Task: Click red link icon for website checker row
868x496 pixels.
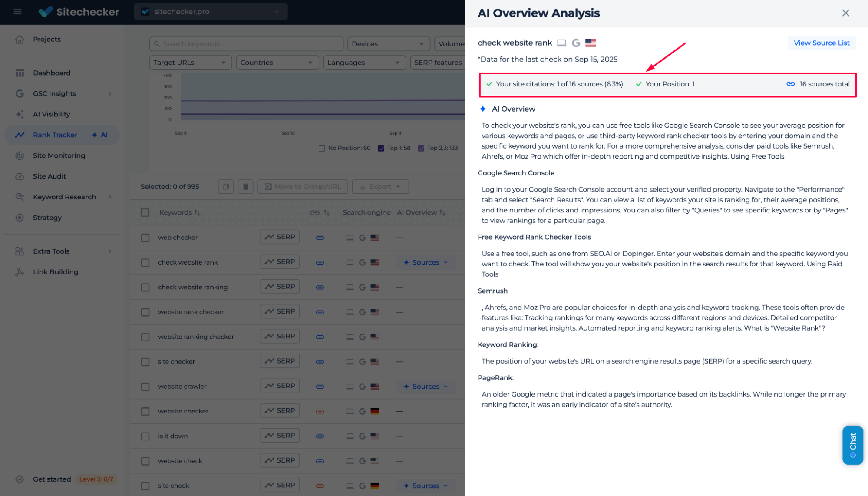Action: pyautogui.click(x=320, y=411)
